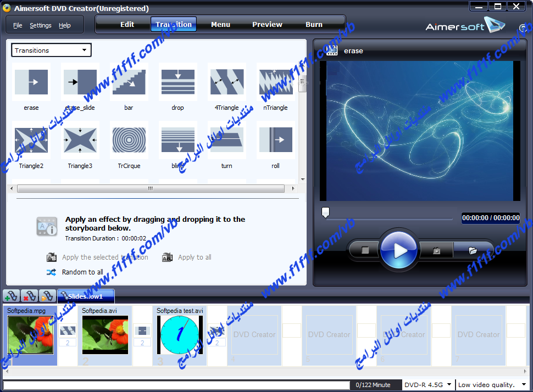The image size is (533, 392).
Task: Select the erase transition effect
Action: [x=31, y=82]
